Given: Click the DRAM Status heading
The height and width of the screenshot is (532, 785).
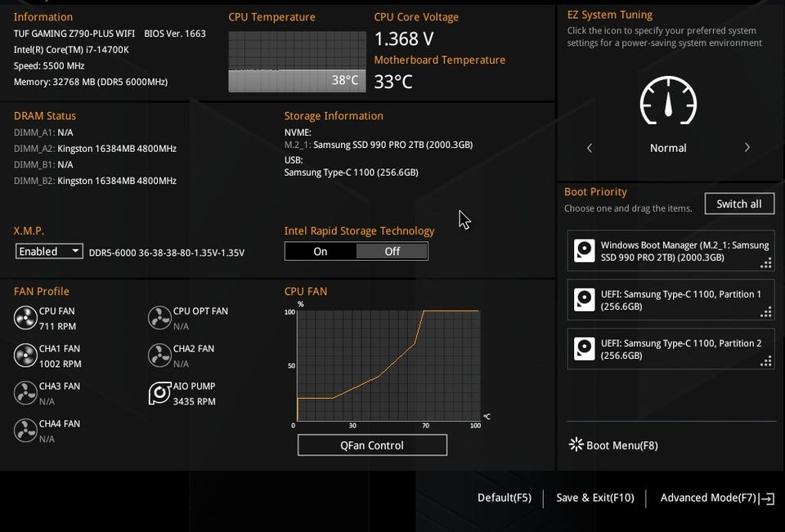Looking at the screenshot, I should (x=45, y=115).
